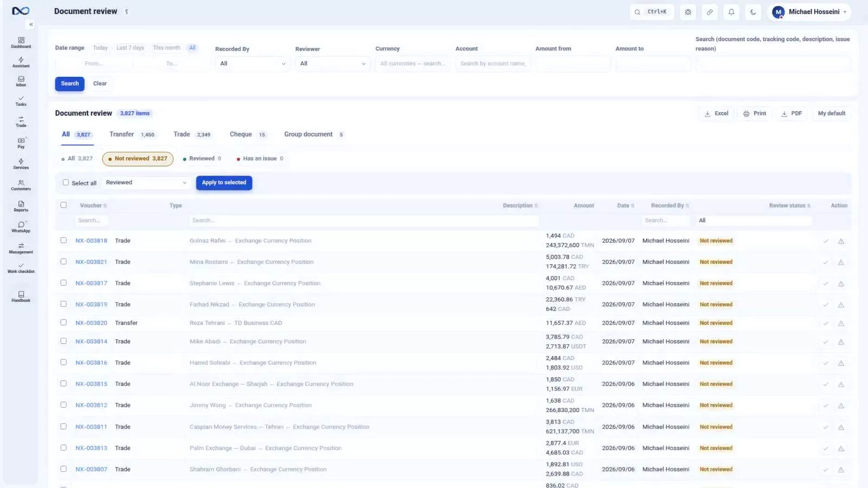
Task: Select the Last 7 days date range
Action: coord(130,48)
